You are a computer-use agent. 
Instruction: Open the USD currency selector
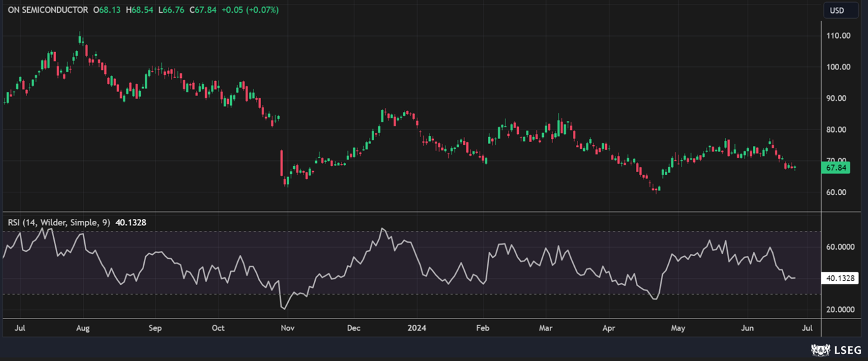(836, 10)
